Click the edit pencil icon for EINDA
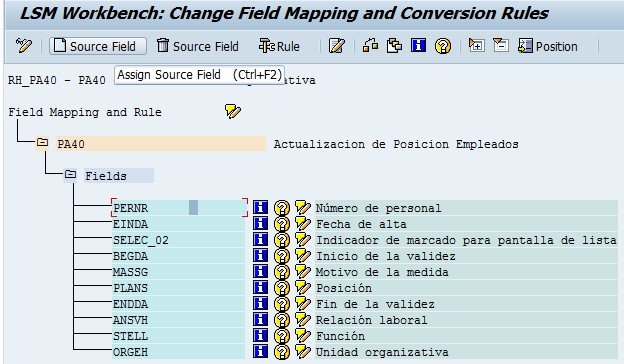Viewport: 624px width, 364px height. [x=302, y=224]
